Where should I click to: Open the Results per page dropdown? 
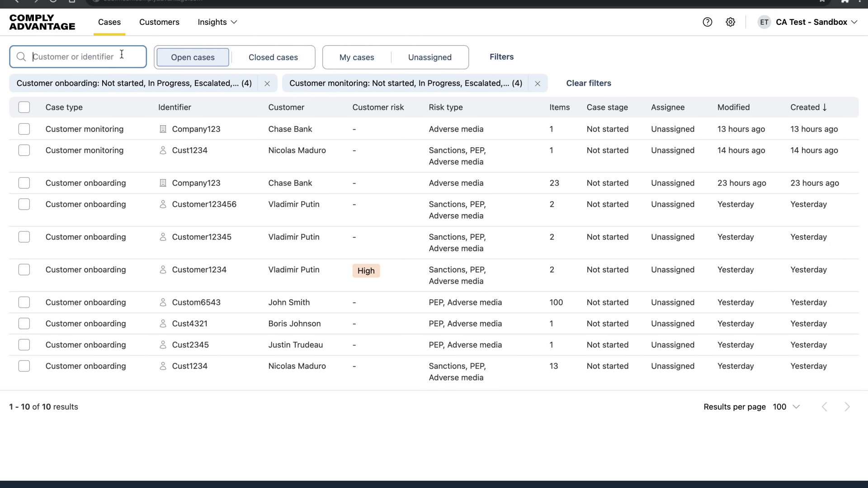tap(787, 407)
